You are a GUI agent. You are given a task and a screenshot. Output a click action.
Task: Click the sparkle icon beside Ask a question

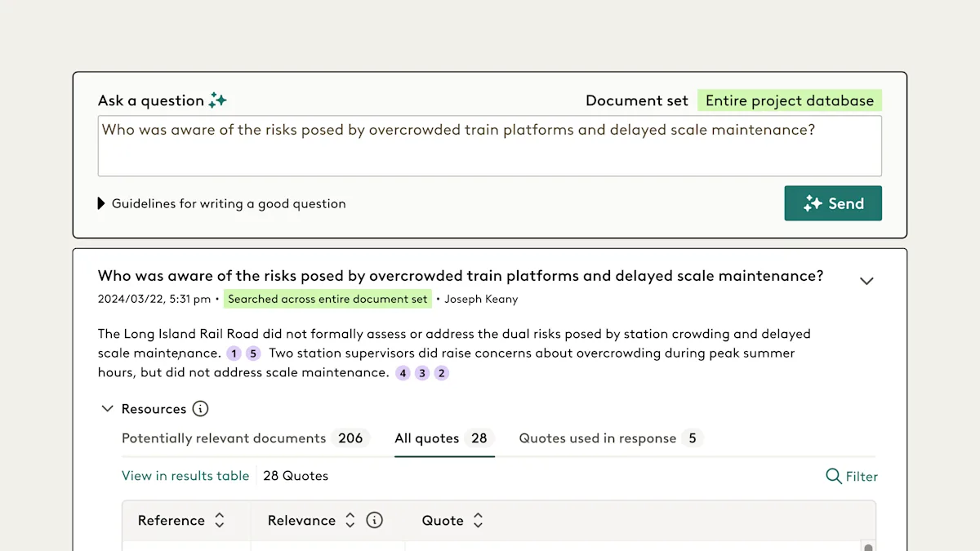(x=217, y=100)
